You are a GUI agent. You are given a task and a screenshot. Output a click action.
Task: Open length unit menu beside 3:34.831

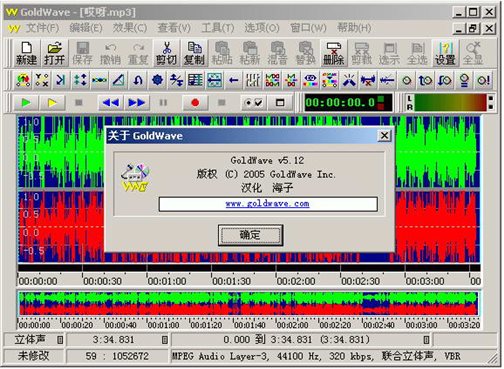coord(165,340)
